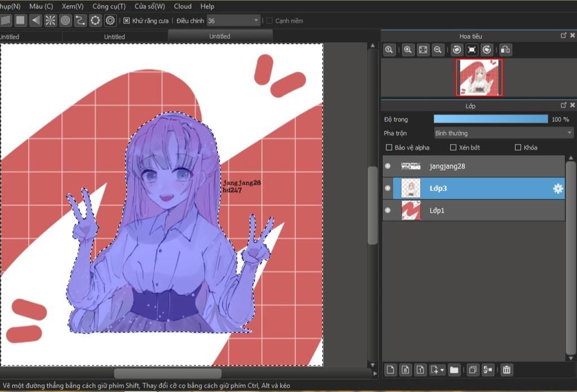Click the 100% zoom icon in Hoa tiêu
This screenshot has height=392, width=577.
[389, 50]
